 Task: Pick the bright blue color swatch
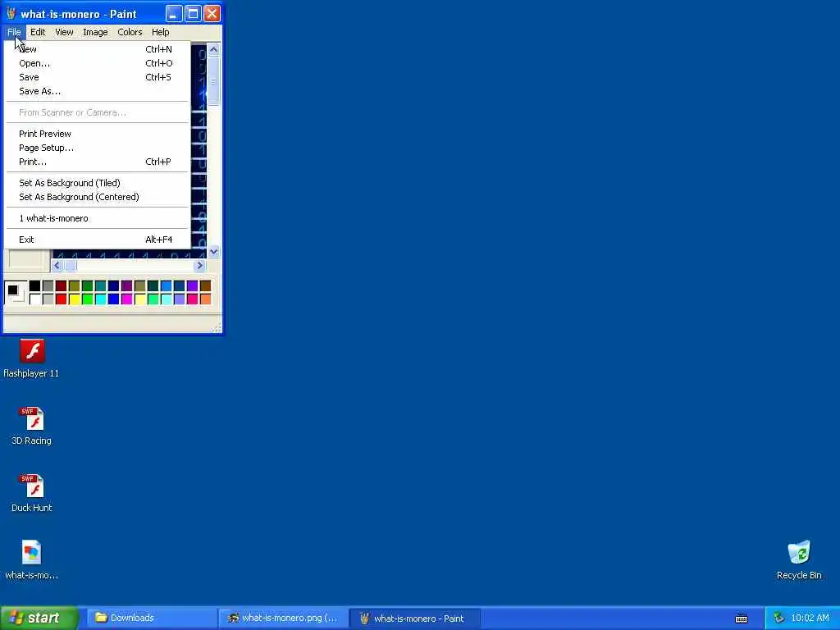click(x=113, y=299)
